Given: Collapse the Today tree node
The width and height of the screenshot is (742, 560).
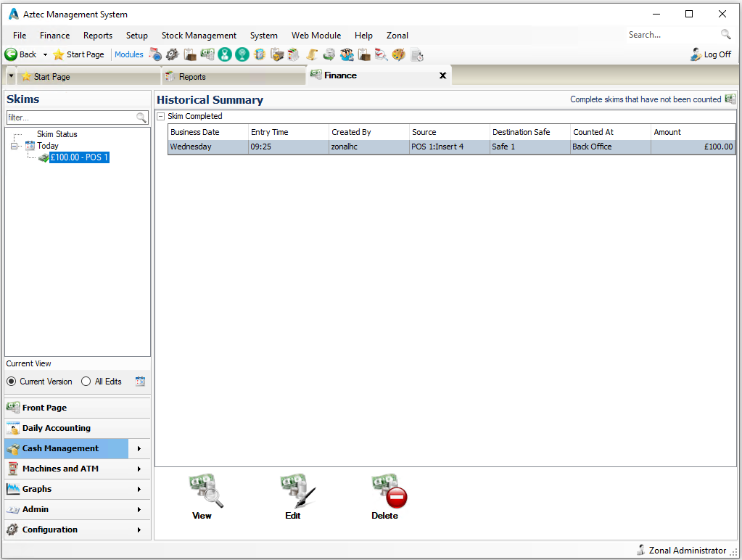Looking at the screenshot, I should (x=15, y=146).
